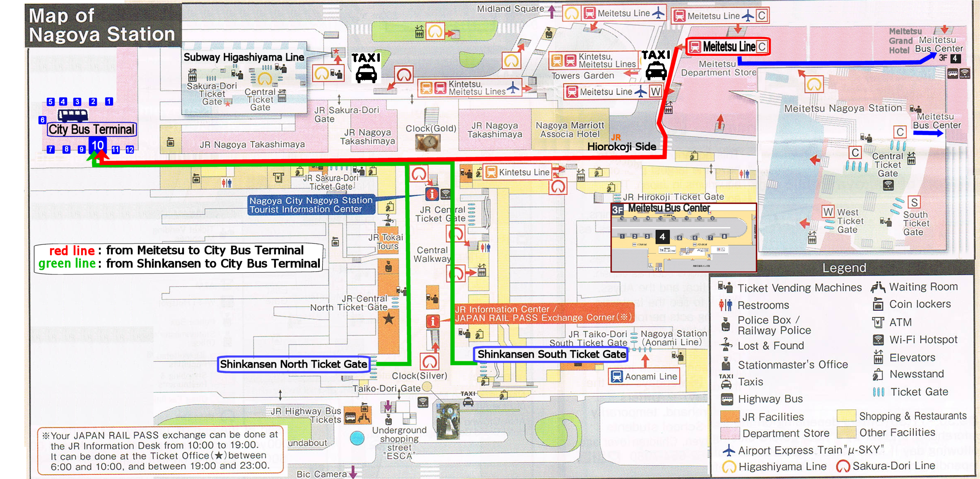Screen dimensions: 980x479
Task: Click the Towers Garden label
Action: (x=583, y=76)
